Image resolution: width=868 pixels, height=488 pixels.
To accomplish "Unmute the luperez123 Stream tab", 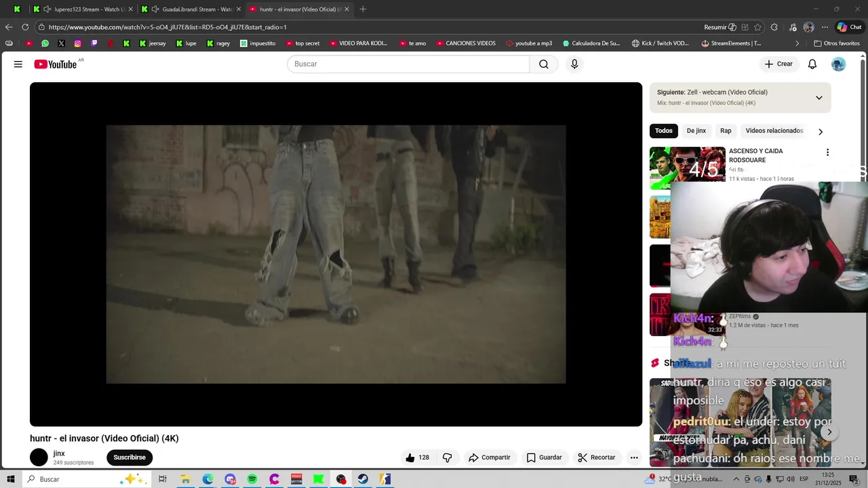I will click(47, 9).
